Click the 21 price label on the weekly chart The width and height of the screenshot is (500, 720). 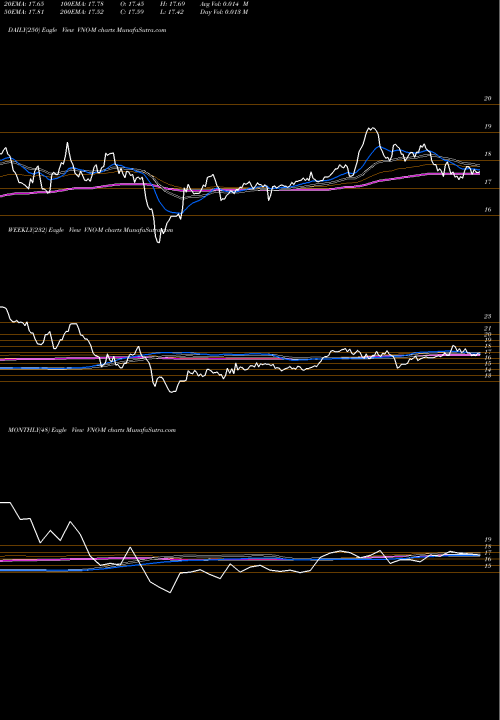(488, 328)
